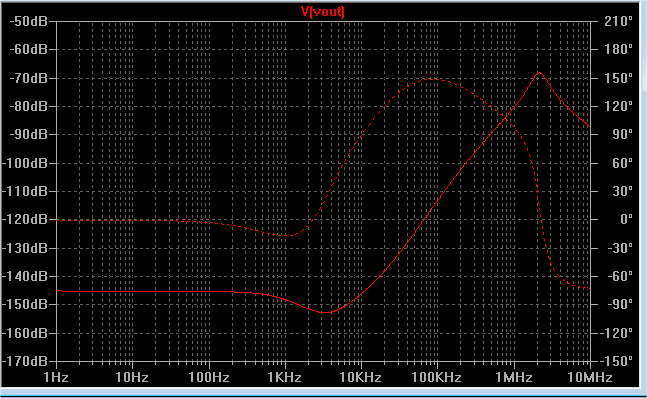This screenshot has width=647, height=399.
Task: Select the -130dB magnitude axis label
Action: pyautogui.click(x=25, y=248)
